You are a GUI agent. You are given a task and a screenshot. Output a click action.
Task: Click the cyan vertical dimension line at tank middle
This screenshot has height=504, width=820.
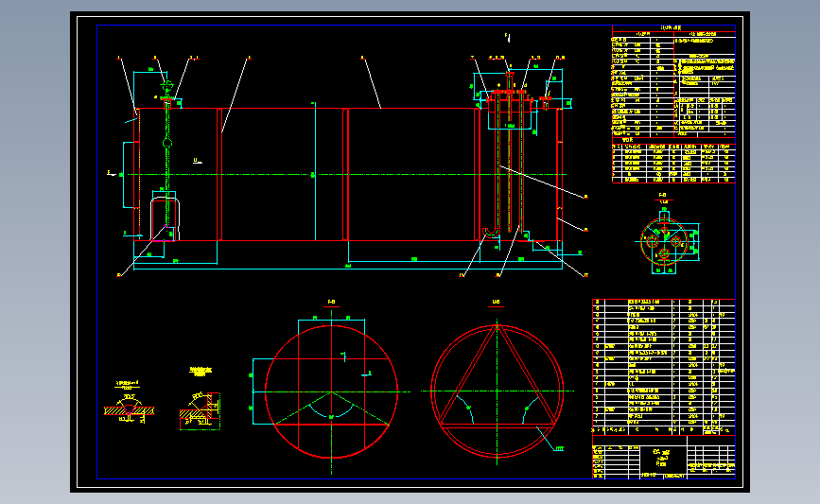[x=315, y=171]
